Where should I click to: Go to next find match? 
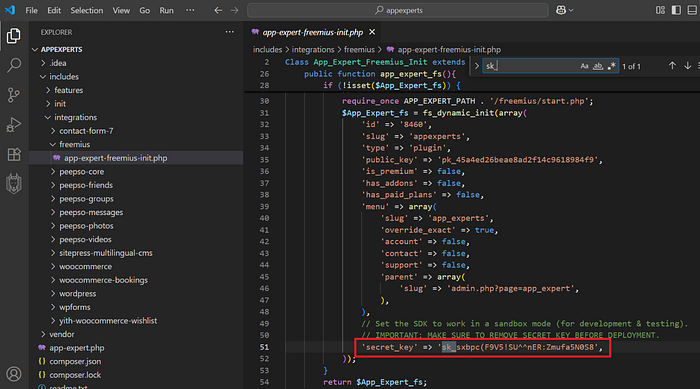click(688, 66)
